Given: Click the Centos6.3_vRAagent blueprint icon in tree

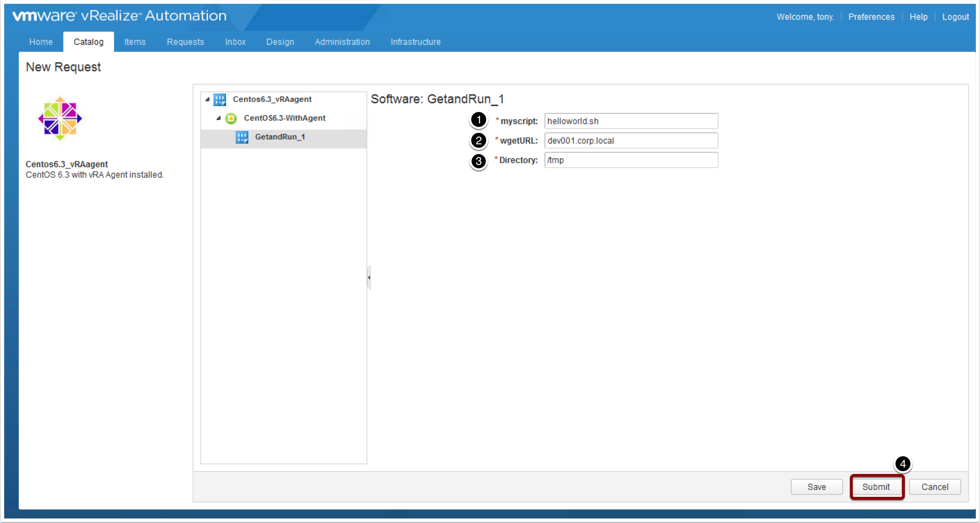Looking at the screenshot, I should pyautogui.click(x=219, y=100).
